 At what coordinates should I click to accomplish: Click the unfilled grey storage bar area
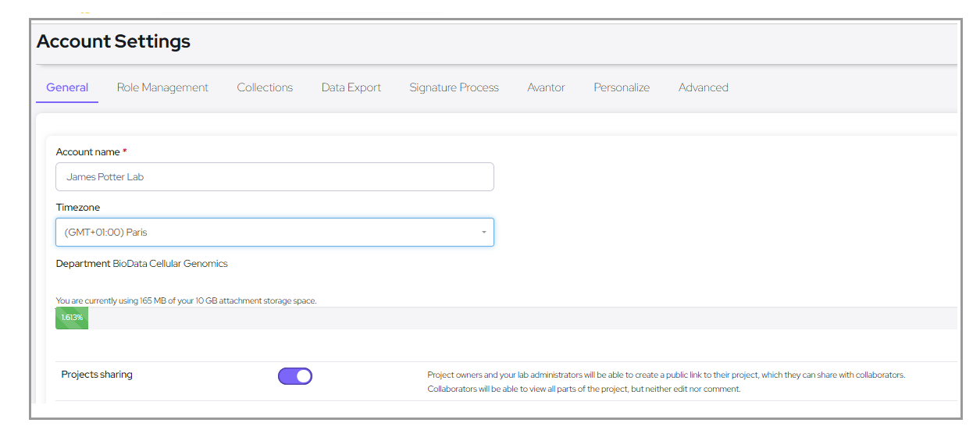click(x=515, y=318)
